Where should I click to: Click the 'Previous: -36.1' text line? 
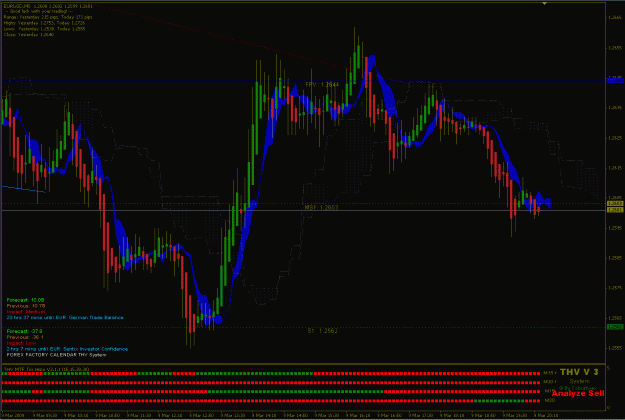[25, 337]
